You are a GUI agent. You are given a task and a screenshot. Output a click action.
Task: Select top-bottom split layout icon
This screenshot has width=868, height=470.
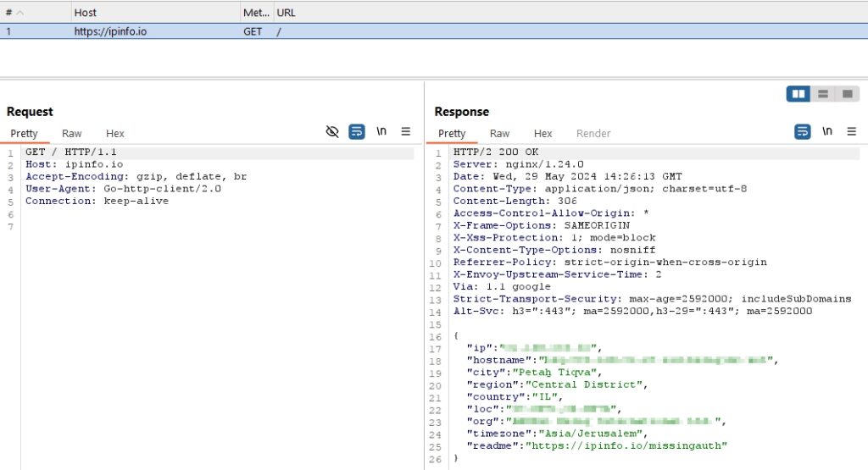click(822, 94)
